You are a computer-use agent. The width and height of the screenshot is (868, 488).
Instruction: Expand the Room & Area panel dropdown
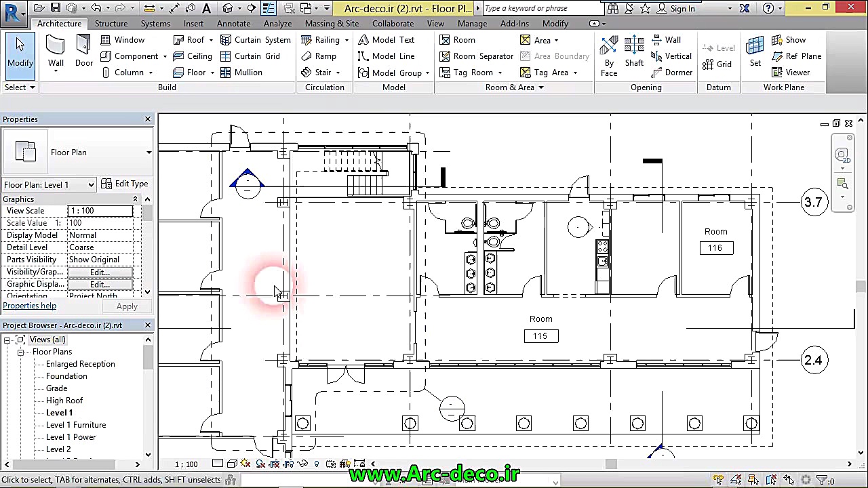coord(540,87)
